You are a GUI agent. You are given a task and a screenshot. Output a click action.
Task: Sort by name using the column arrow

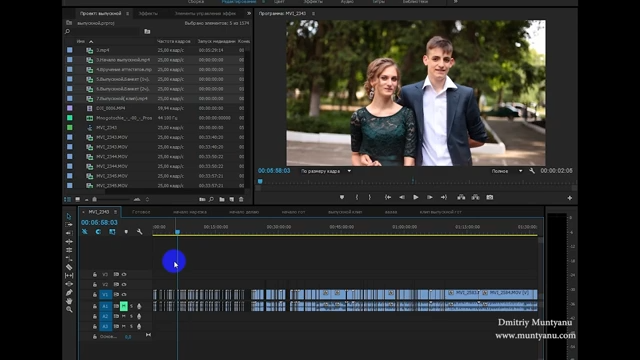coord(91,42)
